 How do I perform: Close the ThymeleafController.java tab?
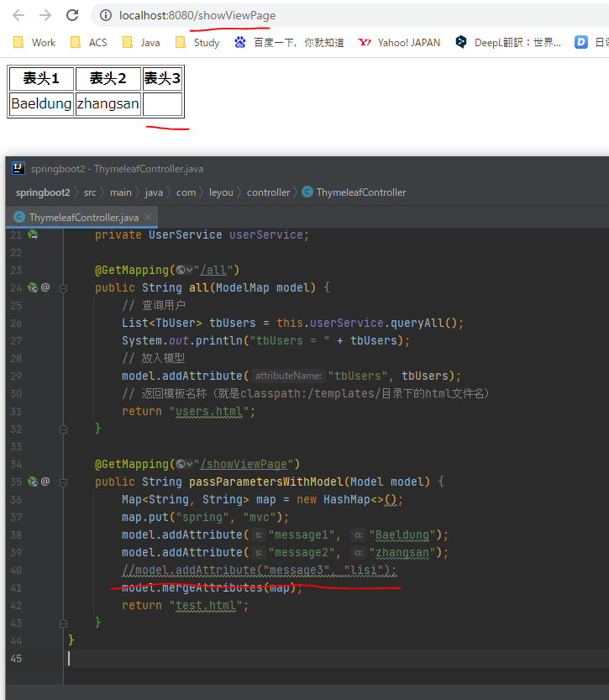pos(148,217)
